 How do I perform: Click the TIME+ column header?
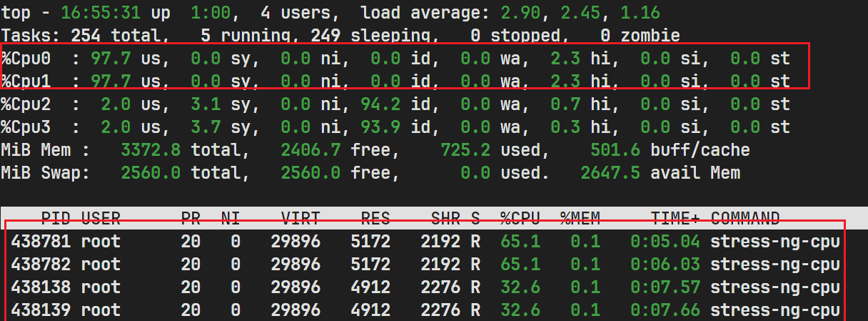[675, 218]
